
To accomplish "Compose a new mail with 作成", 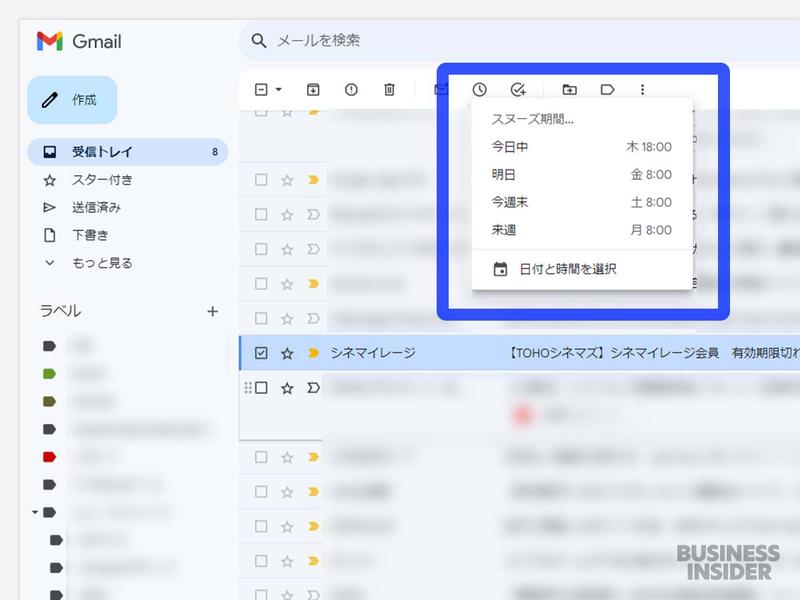I will click(72, 100).
